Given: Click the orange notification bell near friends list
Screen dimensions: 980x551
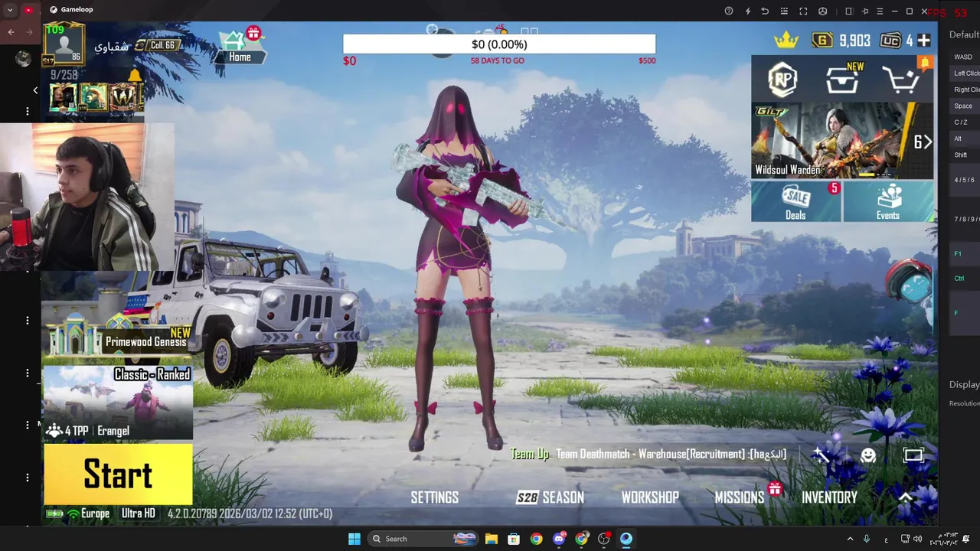Looking at the screenshot, I should [135, 75].
